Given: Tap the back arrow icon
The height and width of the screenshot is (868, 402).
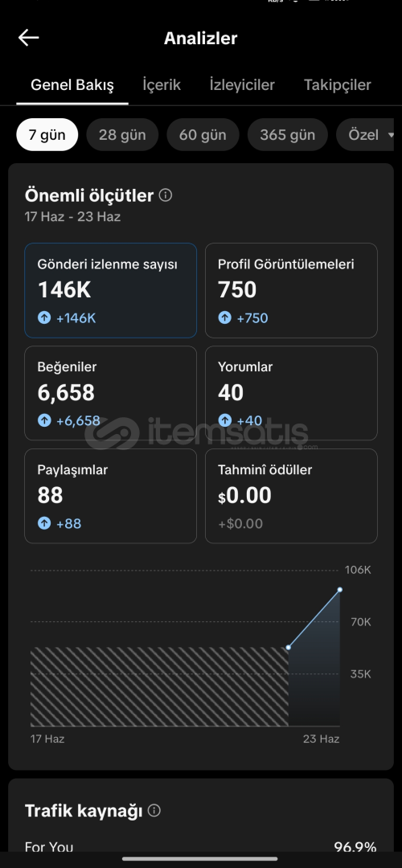Looking at the screenshot, I should [x=28, y=38].
